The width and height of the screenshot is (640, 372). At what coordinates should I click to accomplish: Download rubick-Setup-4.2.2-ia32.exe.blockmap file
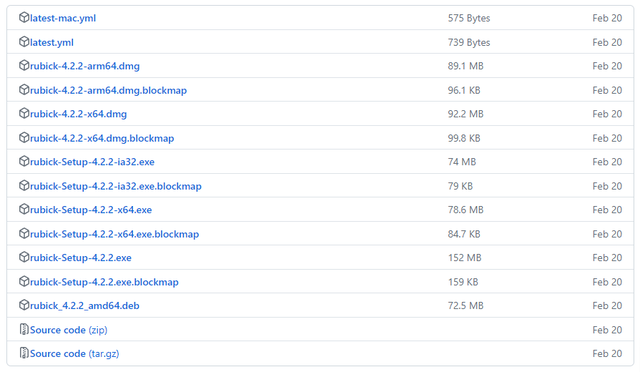click(116, 186)
